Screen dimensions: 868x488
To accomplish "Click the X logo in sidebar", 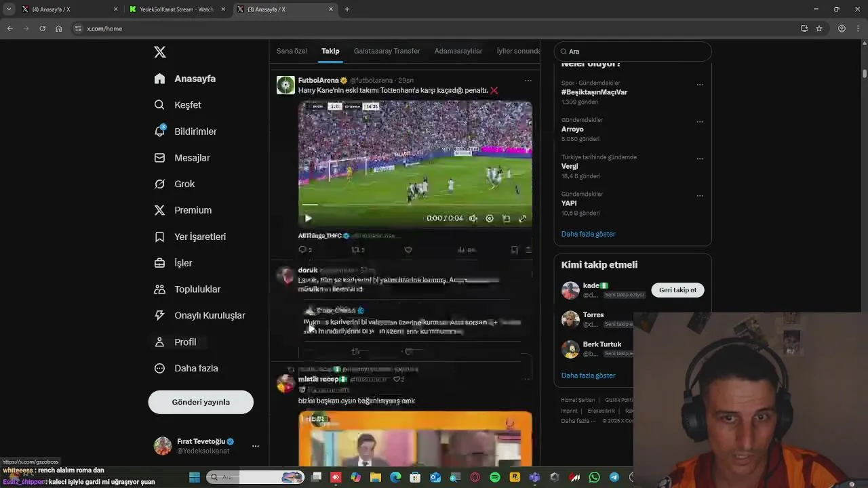I will pos(160,52).
